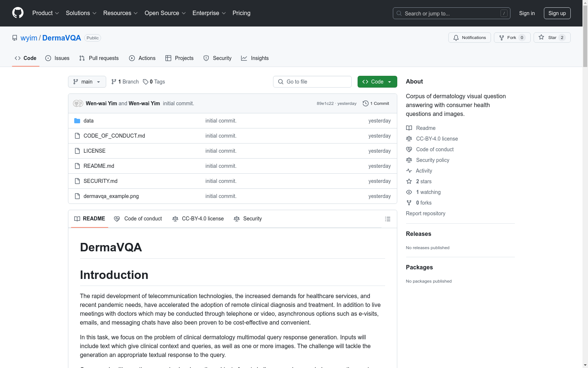Open the Issues tab
The height and width of the screenshot is (368, 588).
[57, 58]
